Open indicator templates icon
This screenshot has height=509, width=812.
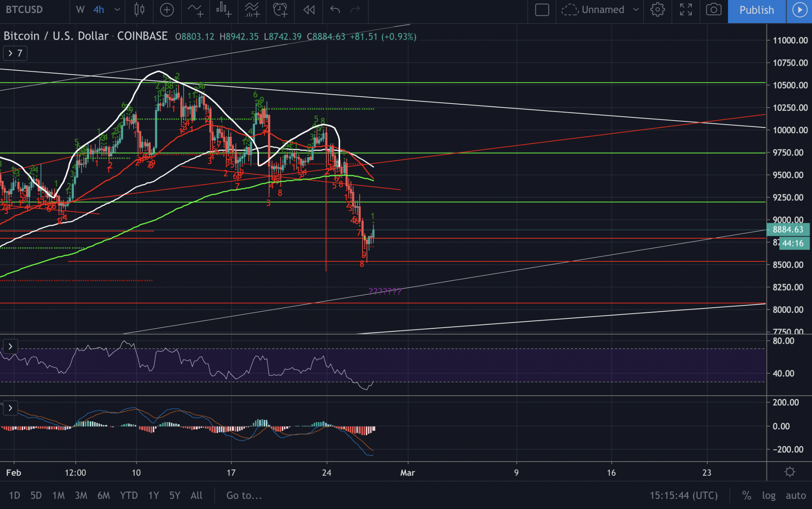[252, 10]
